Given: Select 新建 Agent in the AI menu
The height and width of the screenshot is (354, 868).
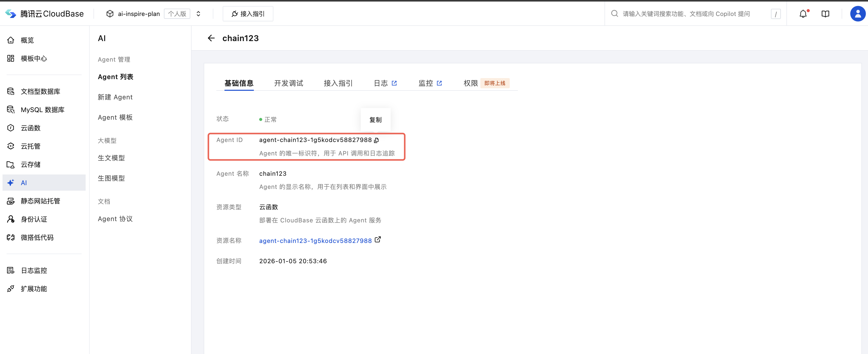Looking at the screenshot, I should coord(115,97).
